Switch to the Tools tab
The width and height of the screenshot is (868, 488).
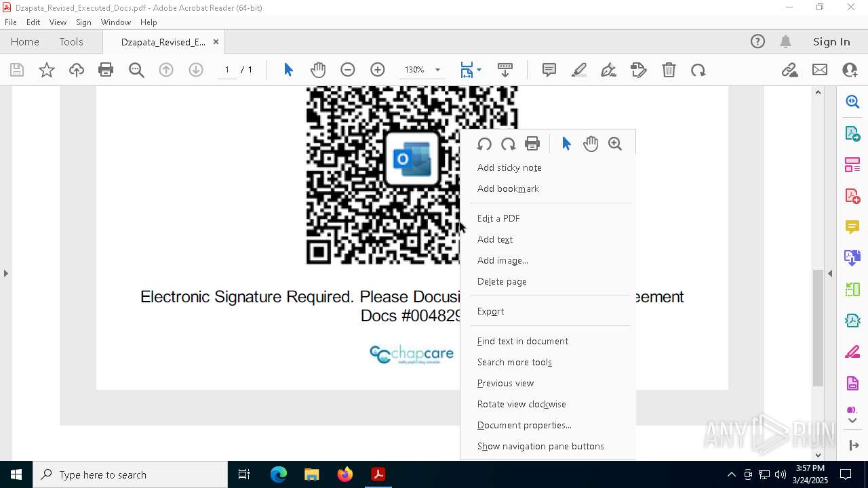click(71, 41)
